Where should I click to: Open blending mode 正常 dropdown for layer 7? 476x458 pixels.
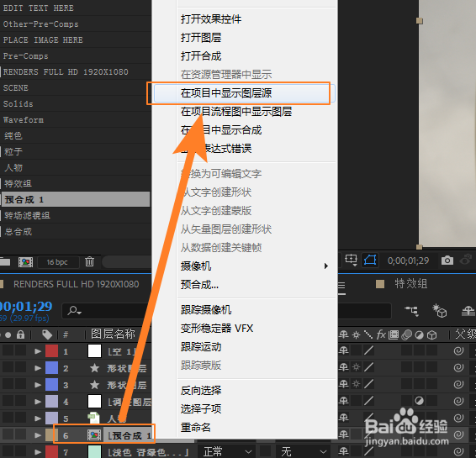(x=226, y=451)
